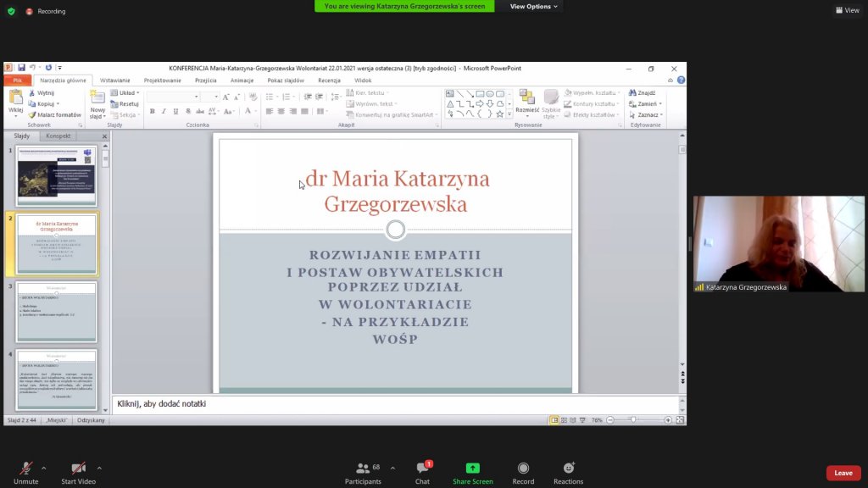Click the View button in Zoom corner

point(848,10)
